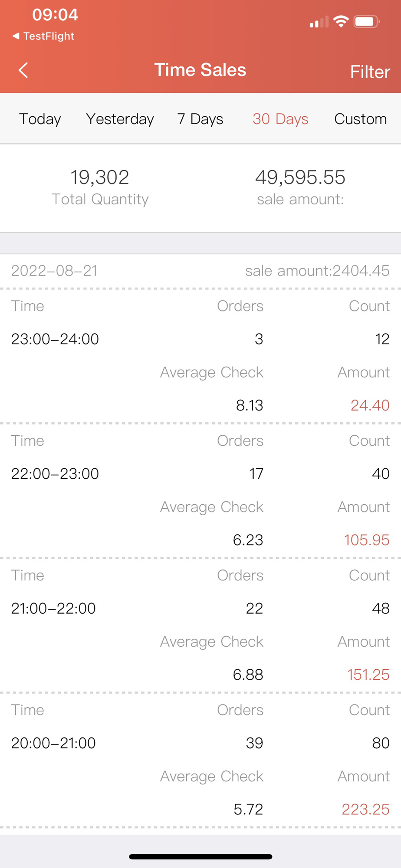Select the 30 Days tab
This screenshot has width=401, height=868.
pyautogui.click(x=280, y=119)
